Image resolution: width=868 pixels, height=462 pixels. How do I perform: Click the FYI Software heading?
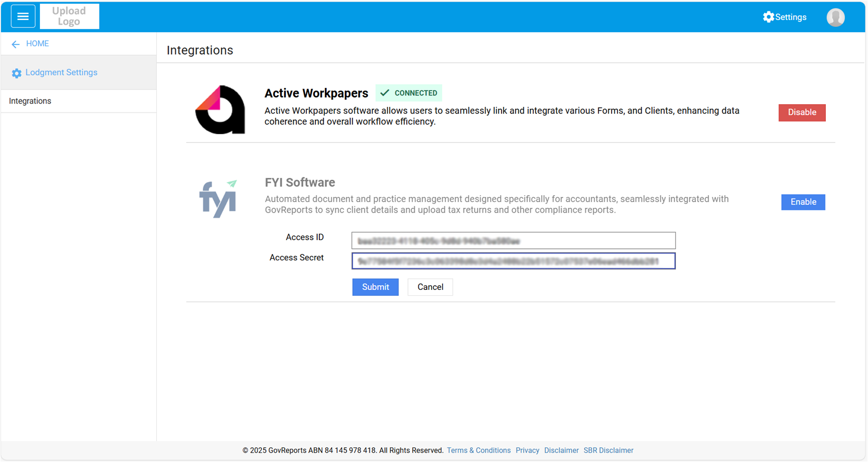tap(300, 183)
